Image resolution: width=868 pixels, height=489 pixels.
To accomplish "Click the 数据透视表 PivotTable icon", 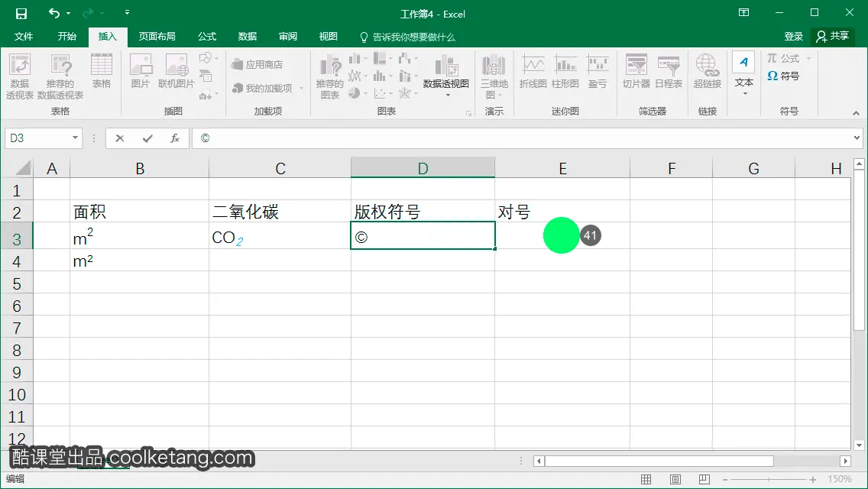I will [19, 77].
